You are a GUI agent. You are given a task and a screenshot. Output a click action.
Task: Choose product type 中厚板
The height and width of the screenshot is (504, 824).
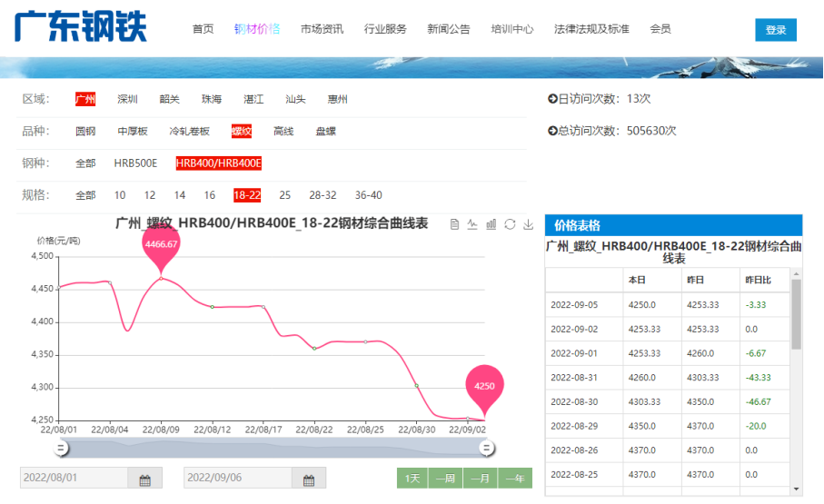click(x=133, y=132)
